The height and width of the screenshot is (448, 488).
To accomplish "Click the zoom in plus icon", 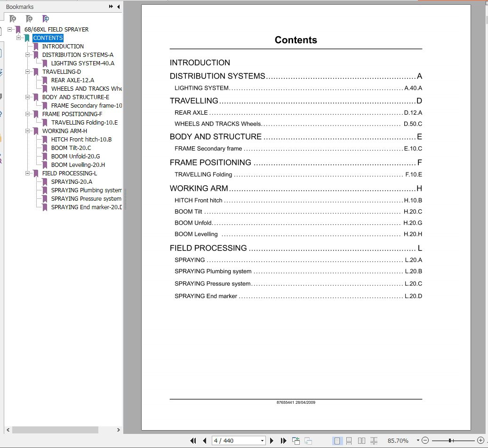I will pos(480,440).
